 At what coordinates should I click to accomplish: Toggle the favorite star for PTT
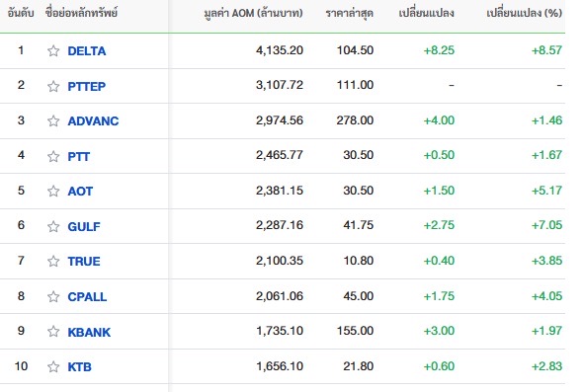[53, 156]
